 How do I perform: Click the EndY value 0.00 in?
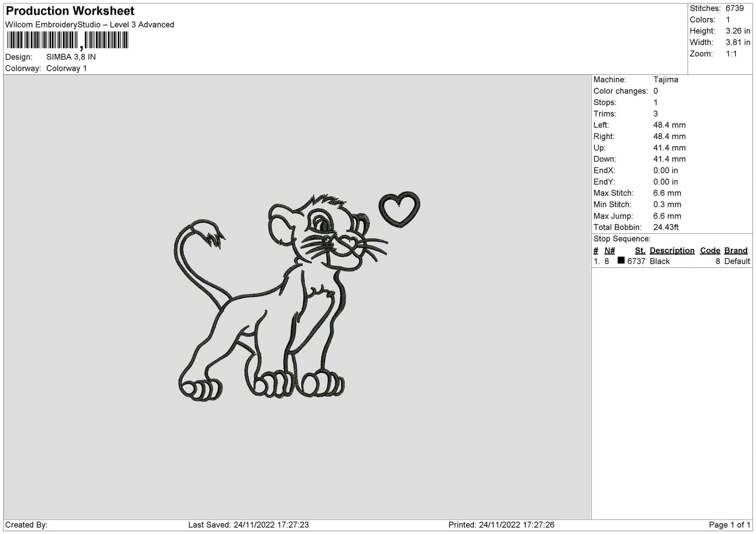coord(665,182)
